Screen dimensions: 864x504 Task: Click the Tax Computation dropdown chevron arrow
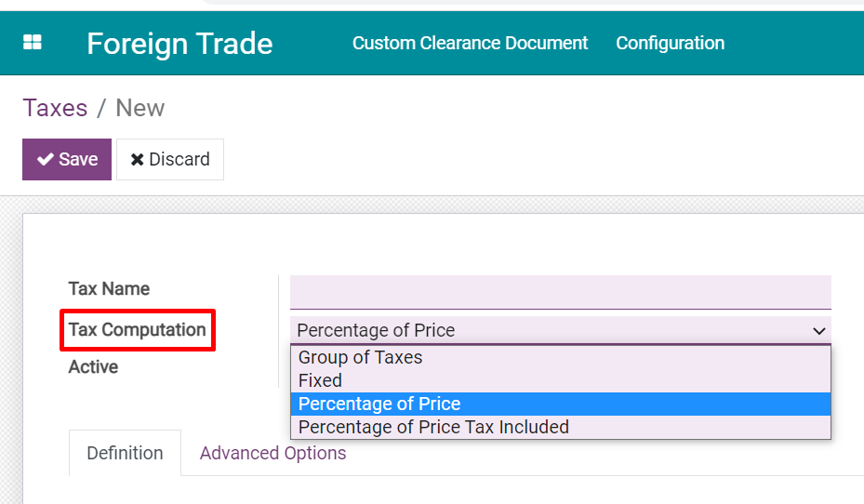coord(818,331)
